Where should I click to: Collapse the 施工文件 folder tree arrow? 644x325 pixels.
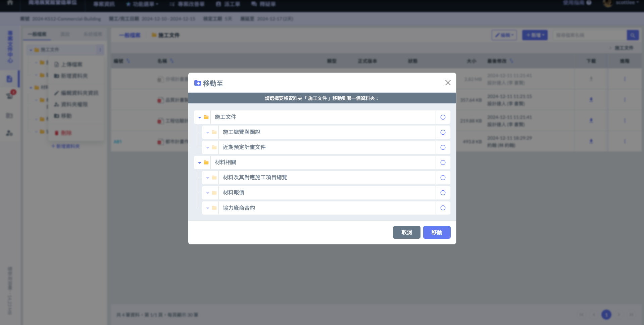coord(200,118)
